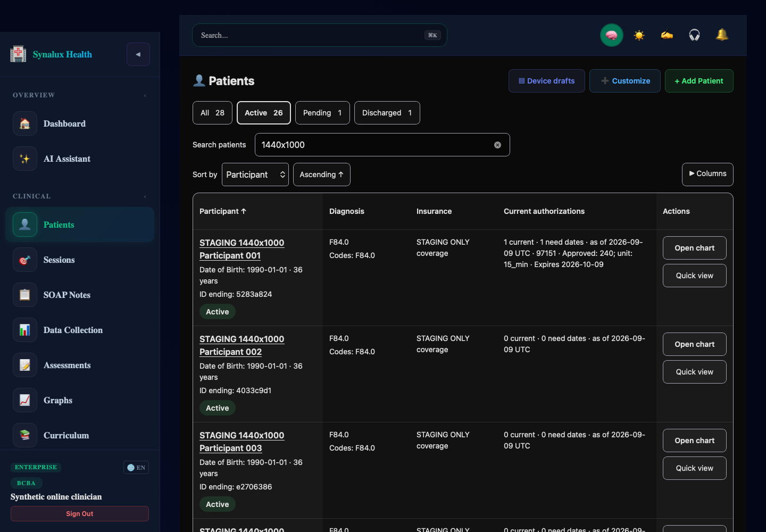Click Add Patient
Viewport: 766px width, 532px height.
point(699,81)
